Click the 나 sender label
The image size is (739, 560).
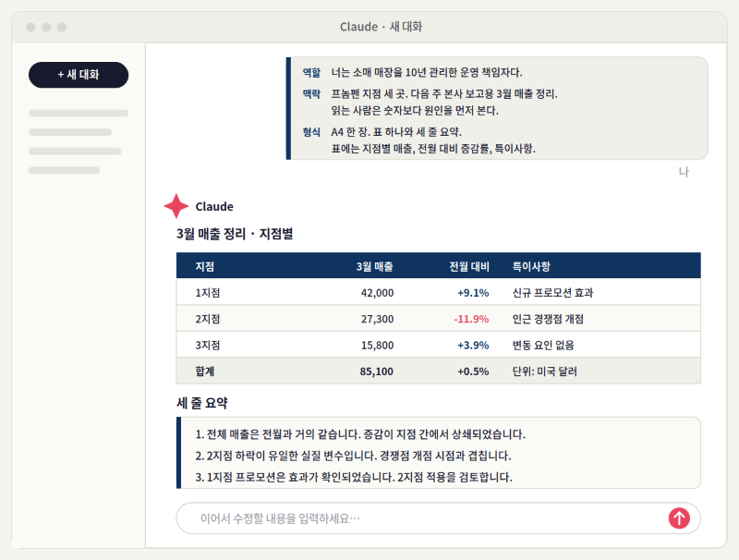click(684, 172)
